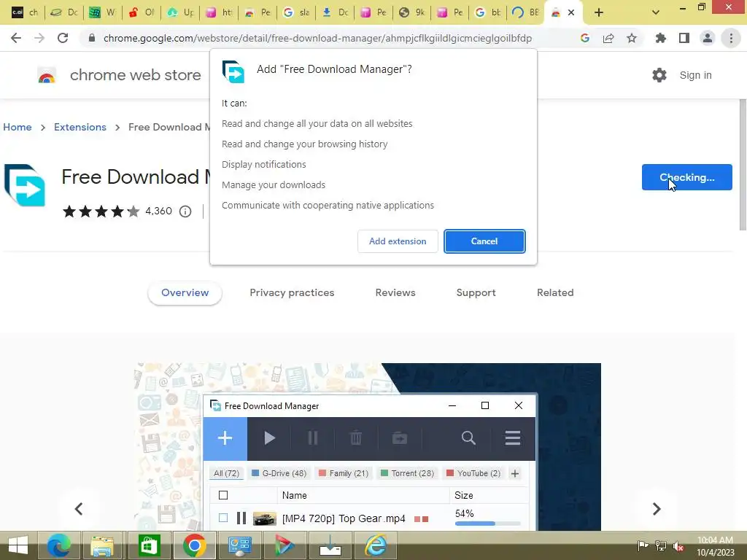Open the Google icon in address bar

[585, 38]
